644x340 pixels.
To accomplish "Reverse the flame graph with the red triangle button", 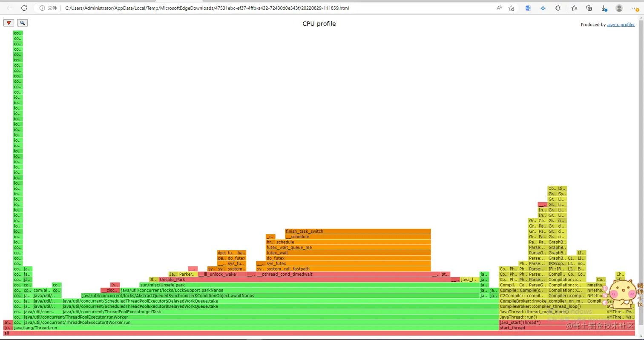I will tap(9, 23).
